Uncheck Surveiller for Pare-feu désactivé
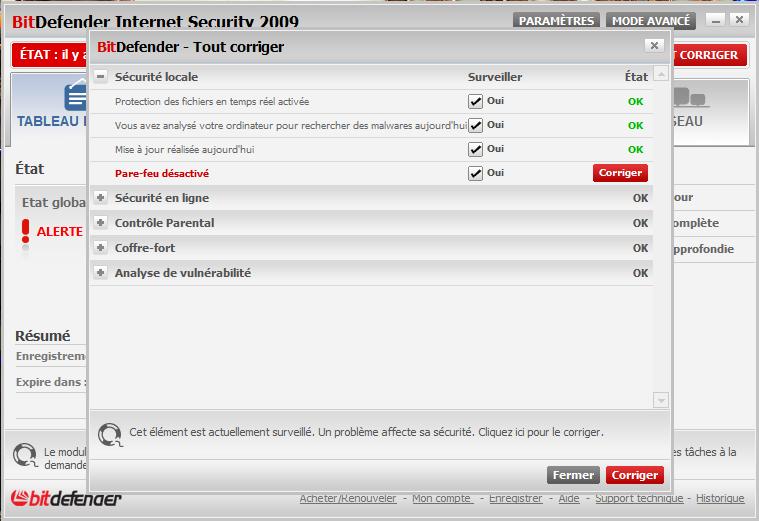The height and width of the screenshot is (521, 759). pyautogui.click(x=475, y=173)
